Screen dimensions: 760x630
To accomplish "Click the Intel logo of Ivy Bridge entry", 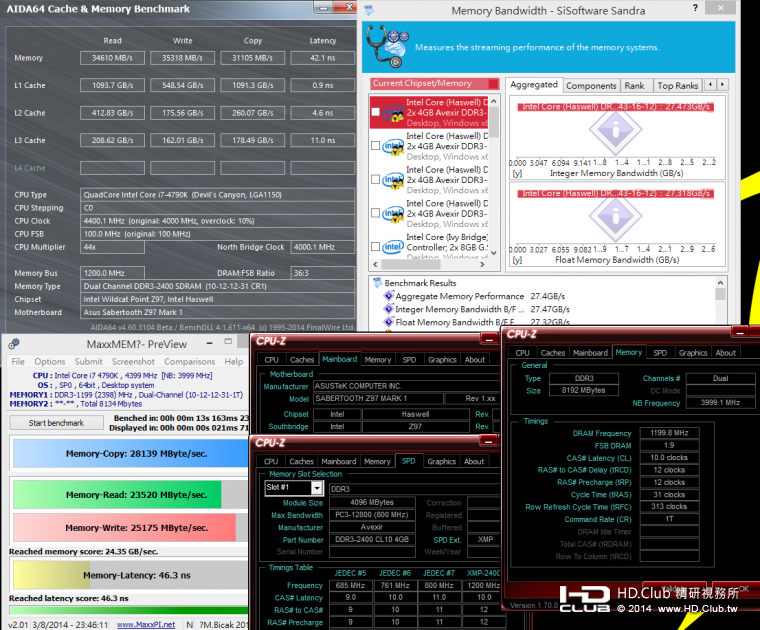I will (x=393, y=247).
